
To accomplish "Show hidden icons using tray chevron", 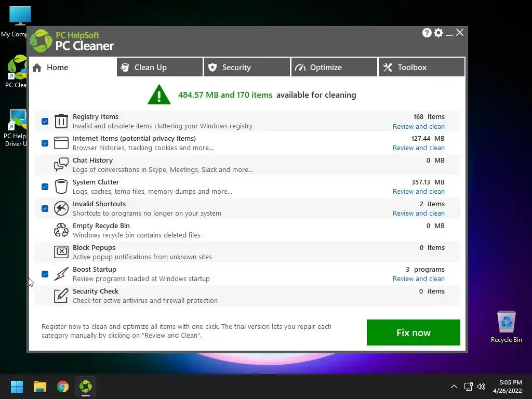I will click(x=454, y=387).
